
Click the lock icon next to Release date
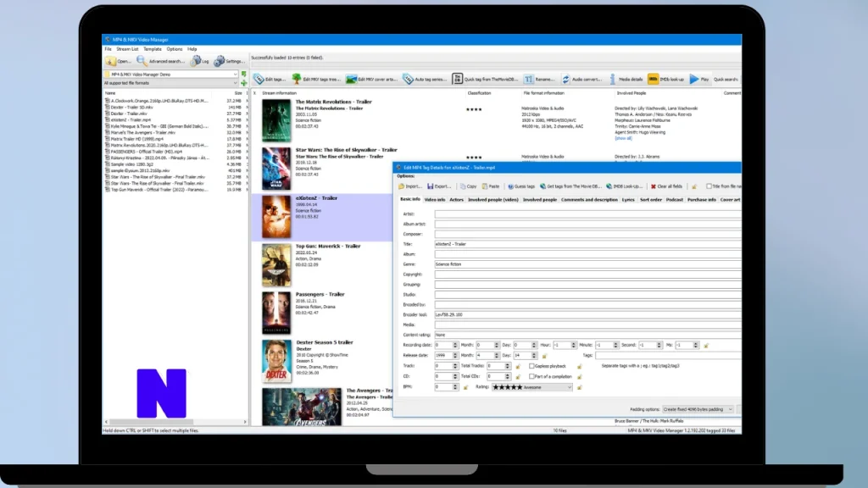click(x=544, y=356)
